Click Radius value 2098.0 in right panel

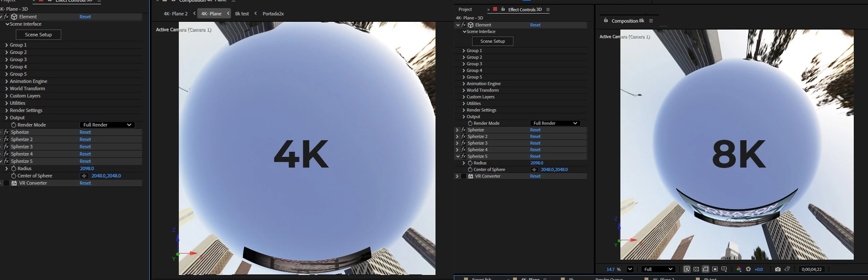tap(536, 163)
